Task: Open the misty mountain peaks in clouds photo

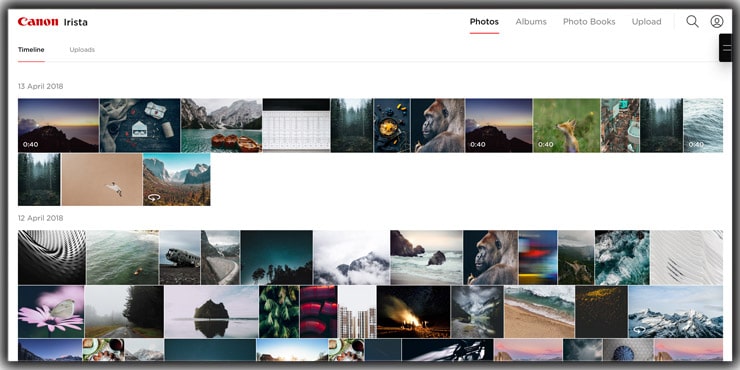Action: click(x=352, y=257)
